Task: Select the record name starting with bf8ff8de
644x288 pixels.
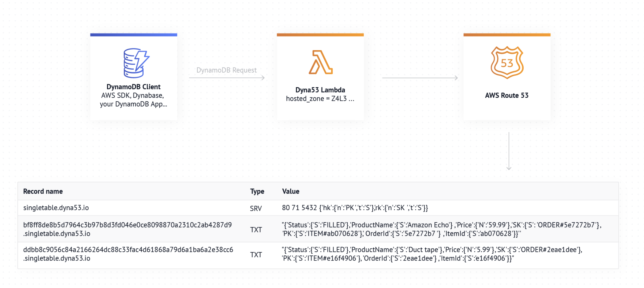Action: [x=127, y=229]
